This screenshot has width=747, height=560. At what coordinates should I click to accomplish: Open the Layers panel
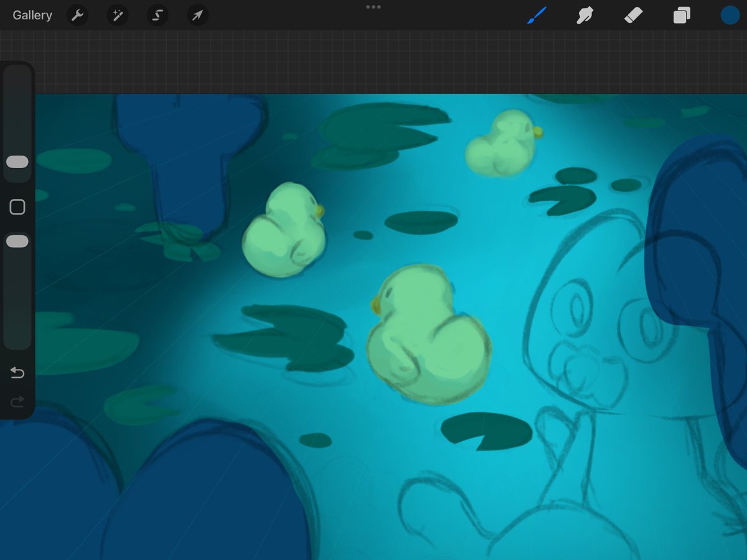[x=681, y=15]
